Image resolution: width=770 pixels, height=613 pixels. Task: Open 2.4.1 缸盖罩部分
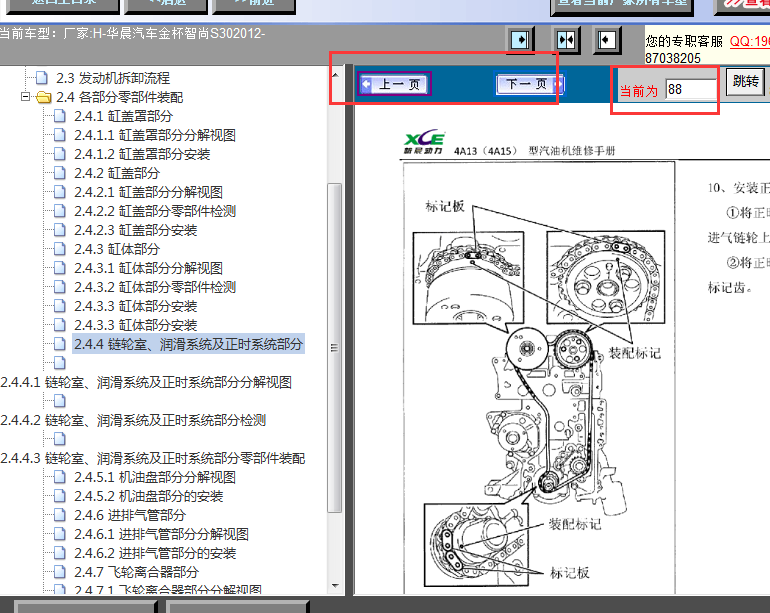click(x=123, y=116)
